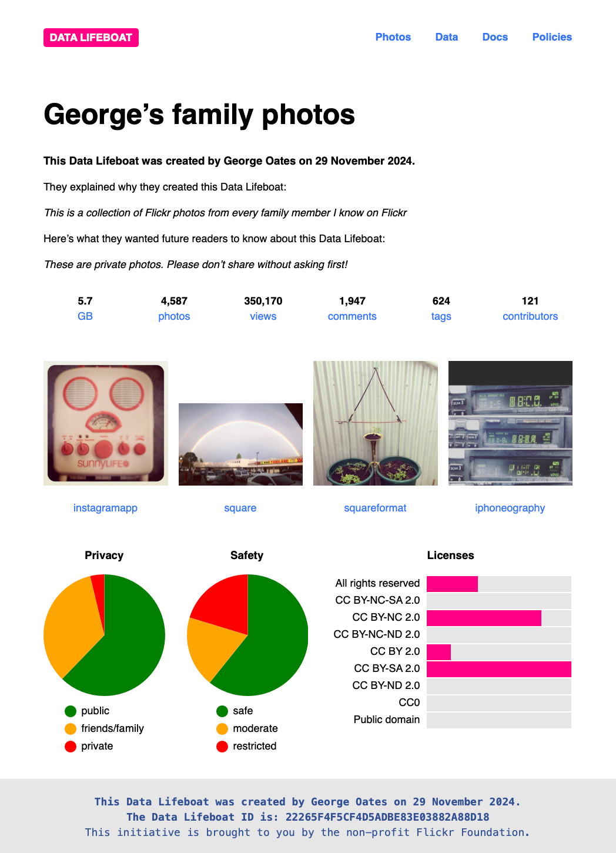View the contributors link
The width and height of the screenshot is (616, 853).
[x=530, y=316]
